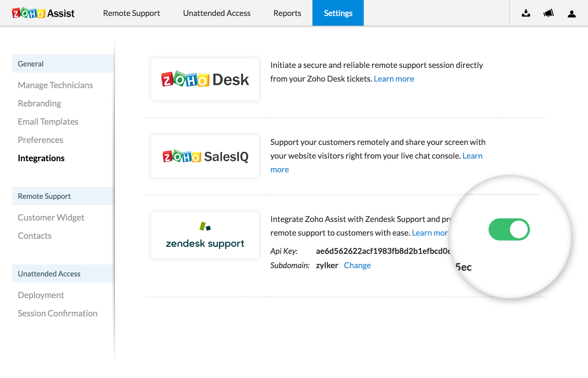Open the announcements megaphone icon

pyautogui.click(x=548, y=13)
